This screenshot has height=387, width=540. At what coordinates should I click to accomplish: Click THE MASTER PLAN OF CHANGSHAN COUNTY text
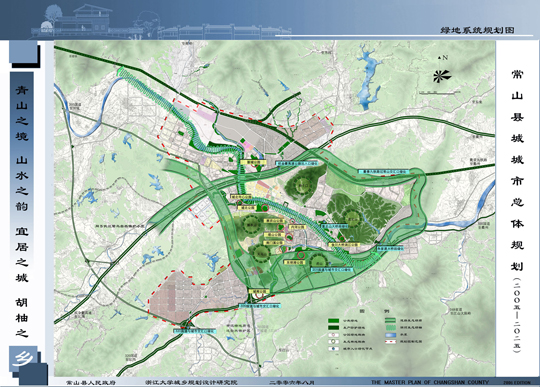click(x=429, y=382)
